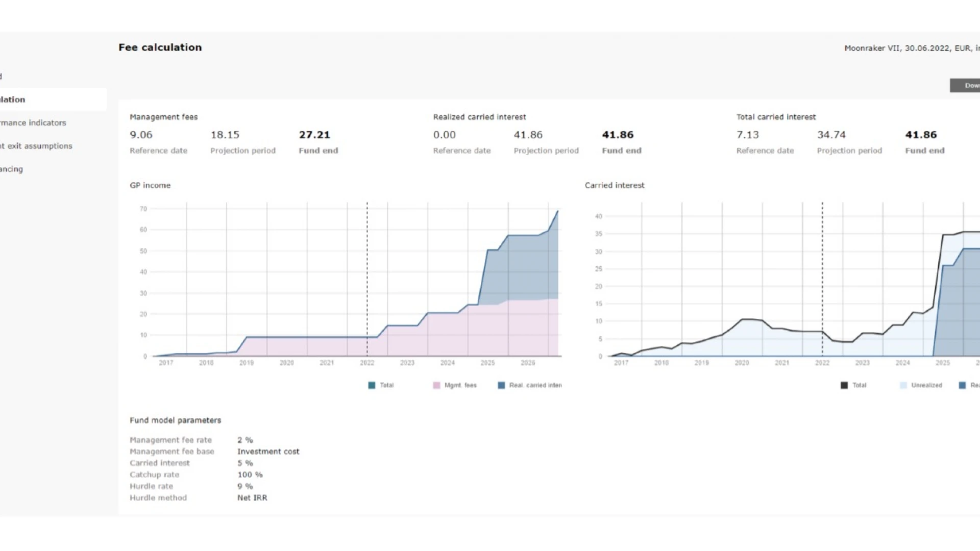Click the Management fees Fund end value 27.21

[314, 135]
